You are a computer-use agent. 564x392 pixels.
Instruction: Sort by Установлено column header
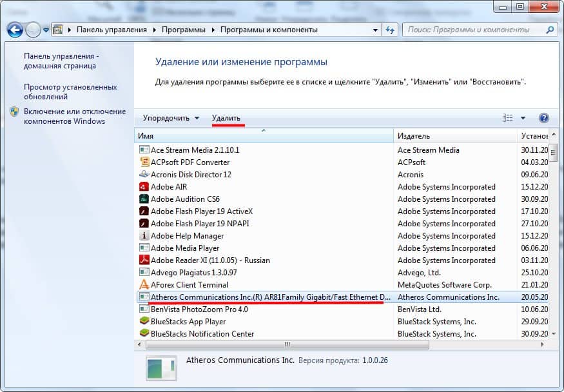click(x=533, y=136)
